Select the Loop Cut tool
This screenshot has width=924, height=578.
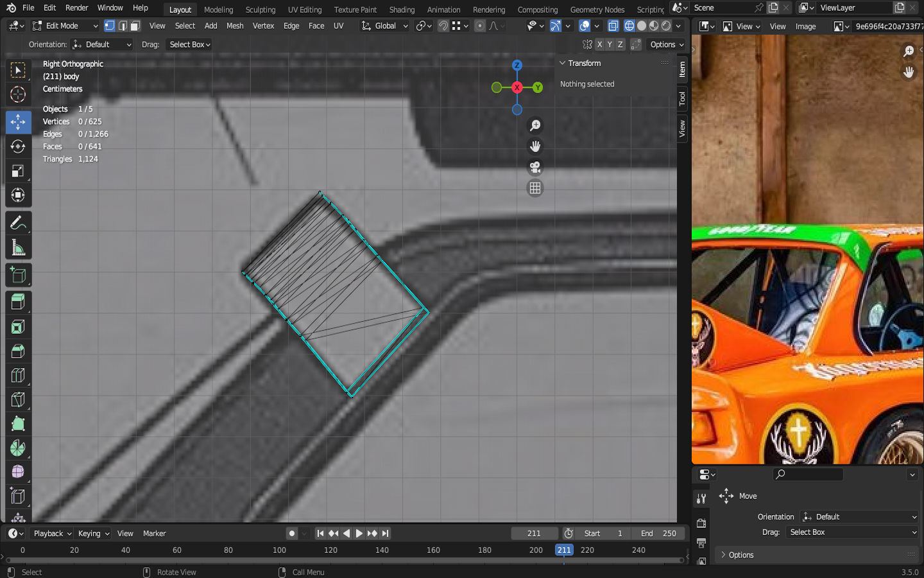(x=18, y=376)
